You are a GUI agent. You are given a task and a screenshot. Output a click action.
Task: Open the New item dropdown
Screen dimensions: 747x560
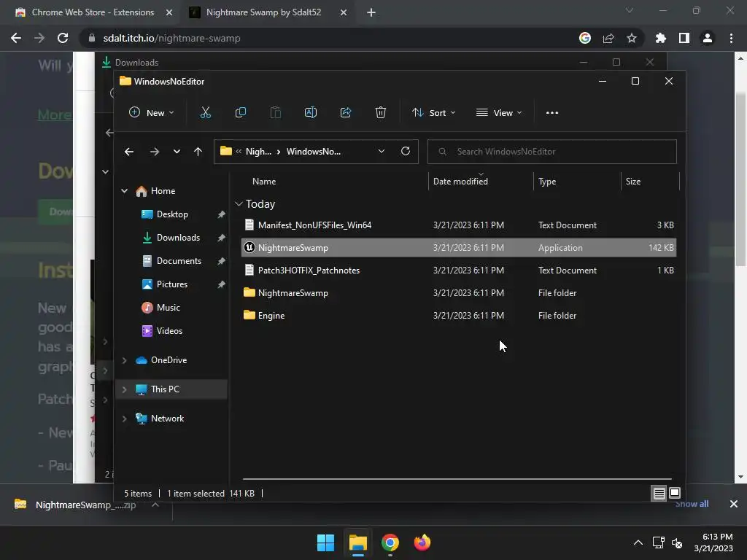(x=152, y=113)
